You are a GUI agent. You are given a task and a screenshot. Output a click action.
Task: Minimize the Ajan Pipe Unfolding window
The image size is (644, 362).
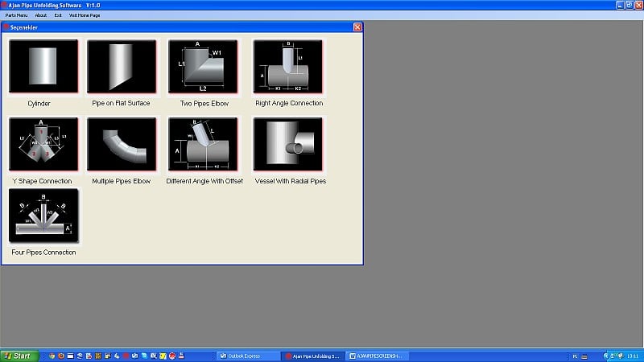tap(620, 5)
